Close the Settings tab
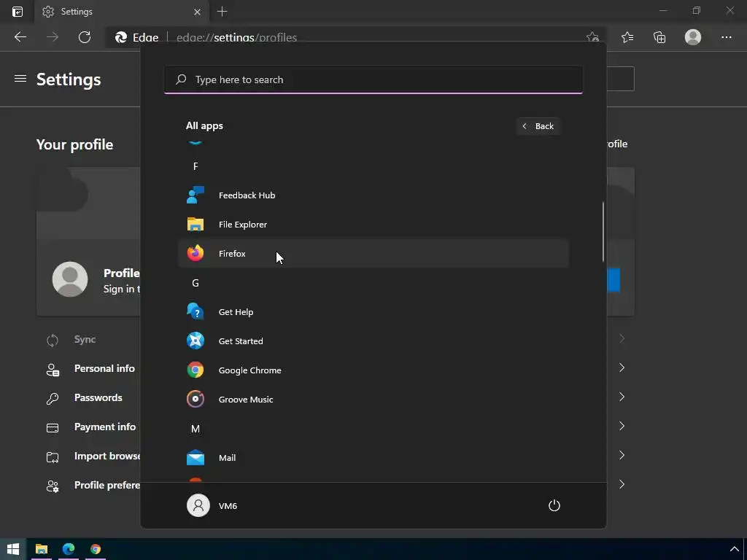The width and height of the screenshot is (747, 560). [197, 12]
